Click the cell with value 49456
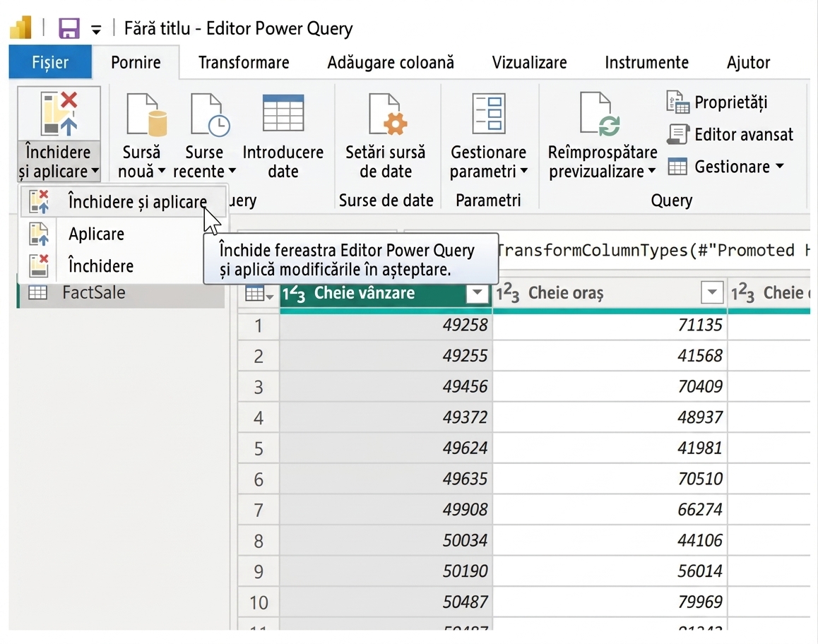 click(x=386, y=387)
